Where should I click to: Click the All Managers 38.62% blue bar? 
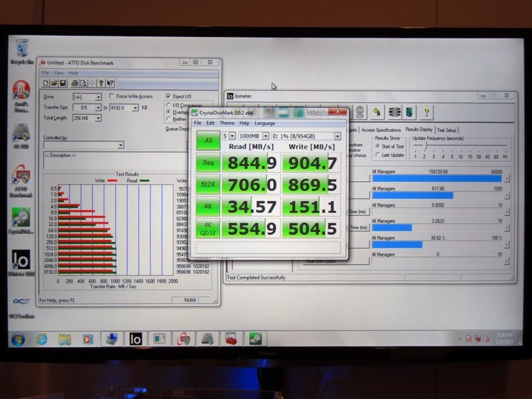pyautogui.click(x=397, y=244)
